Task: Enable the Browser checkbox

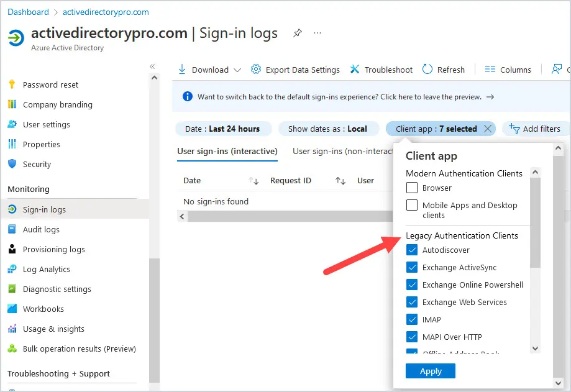Action: pos(412,188)
